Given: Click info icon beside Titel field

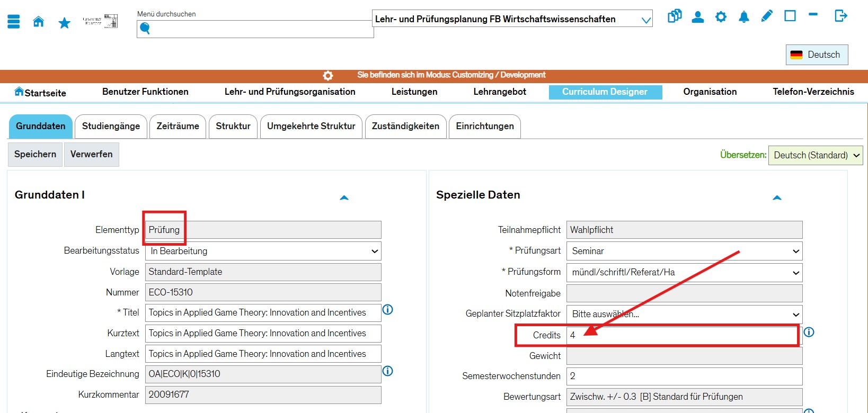Looking at the screenshot, I should 388,310.
